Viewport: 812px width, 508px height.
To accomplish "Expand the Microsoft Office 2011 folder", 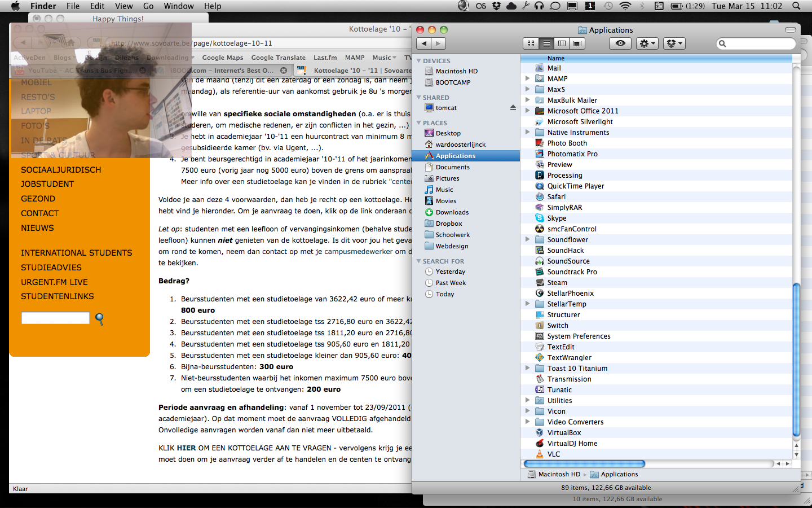I will tap(528, 111).
